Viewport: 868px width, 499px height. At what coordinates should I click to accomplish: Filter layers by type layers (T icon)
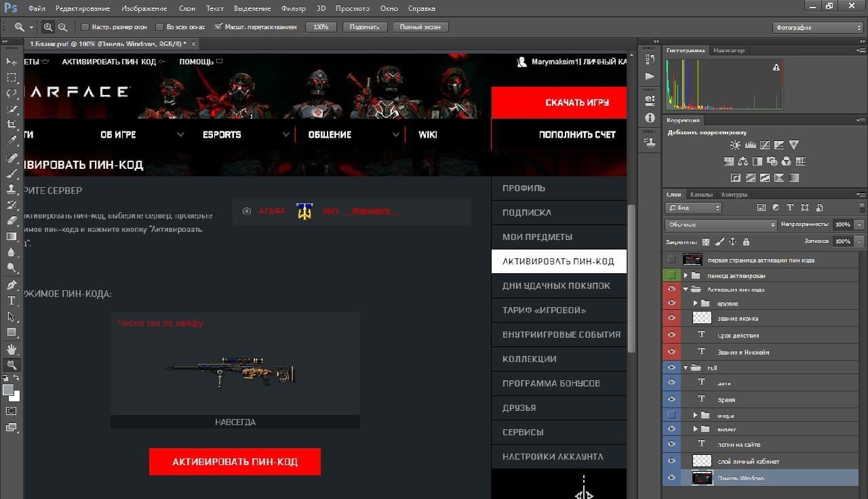click(x=790, y=207)
